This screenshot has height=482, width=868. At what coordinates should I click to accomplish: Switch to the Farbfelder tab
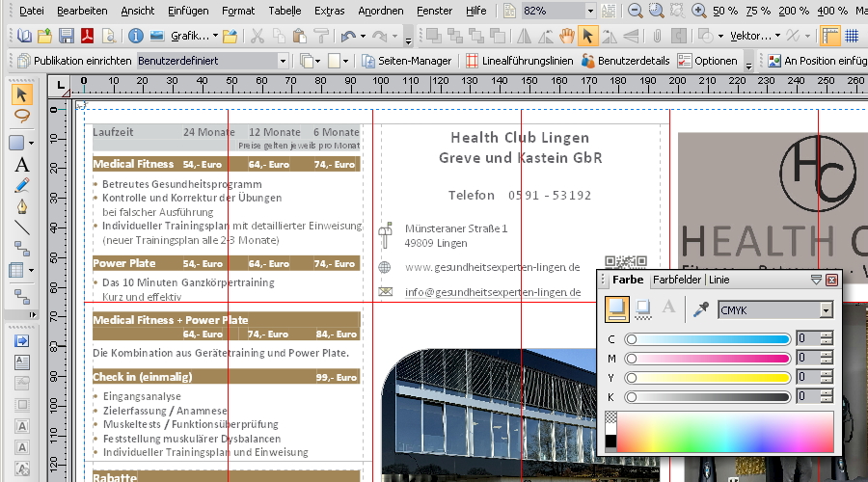click(x=676, y=280)
